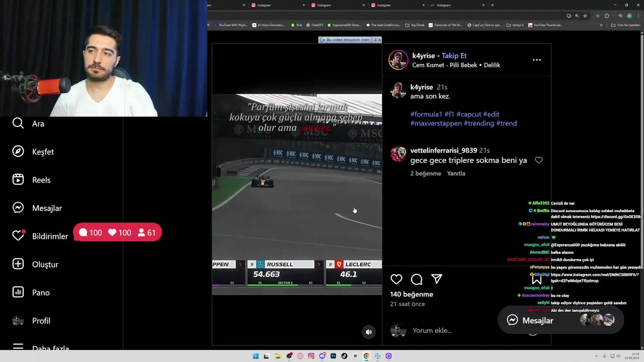The width and height of the screenshot is (644, 362).
Task: Open the taskbar volume control
Action: 618,356
